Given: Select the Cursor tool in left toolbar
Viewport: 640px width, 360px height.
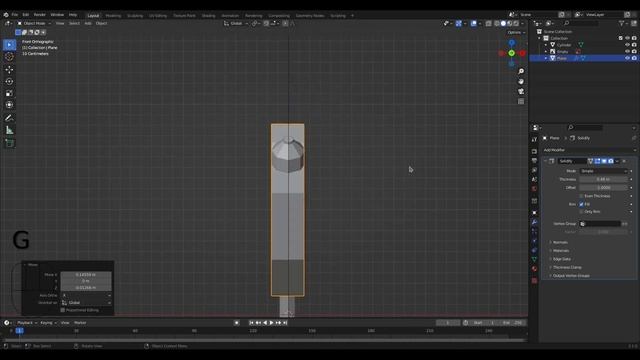Looking at the screenshot, I should click(9, 57).
